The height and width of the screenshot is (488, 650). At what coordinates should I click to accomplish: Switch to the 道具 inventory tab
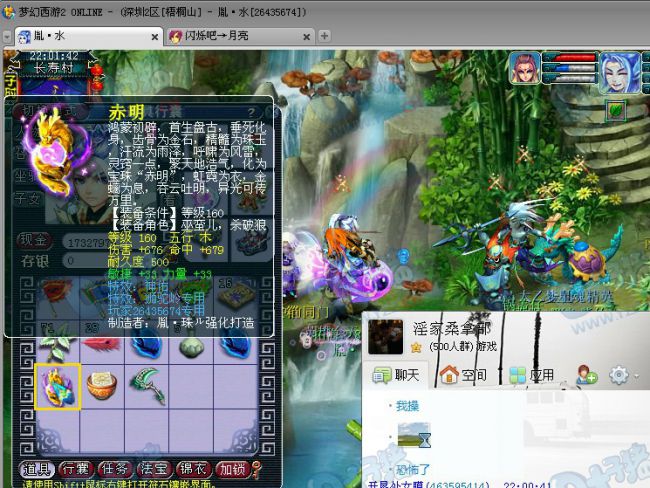click(x=37, y=469)
